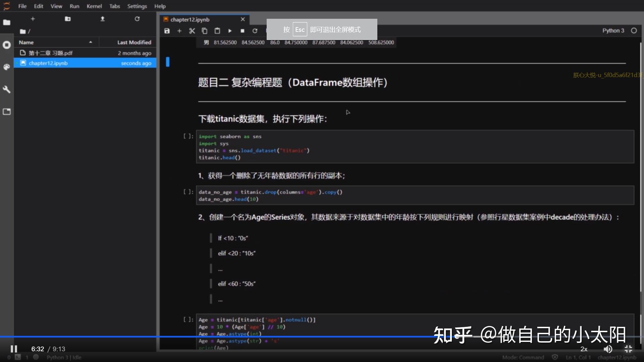This screenshot has width=644, height=362.
Task: Open the 2x playback speed selector
Action: pyautogui.click(x=584, y=349)
